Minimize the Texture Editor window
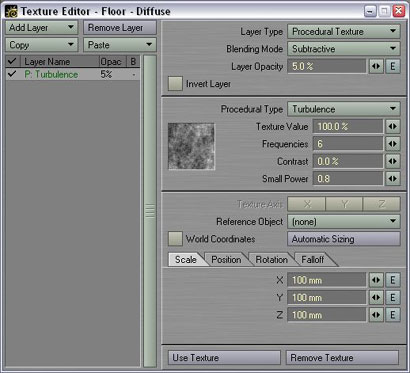This screenshot has width=410, height=373. pyautogui.click(x=370, y=11)
